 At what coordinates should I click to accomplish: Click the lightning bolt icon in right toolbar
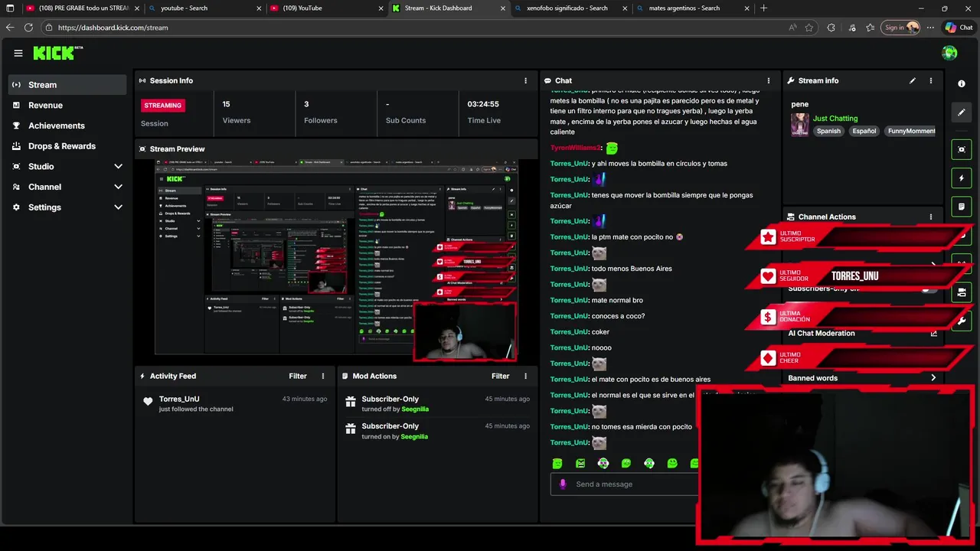pos(962,178)
